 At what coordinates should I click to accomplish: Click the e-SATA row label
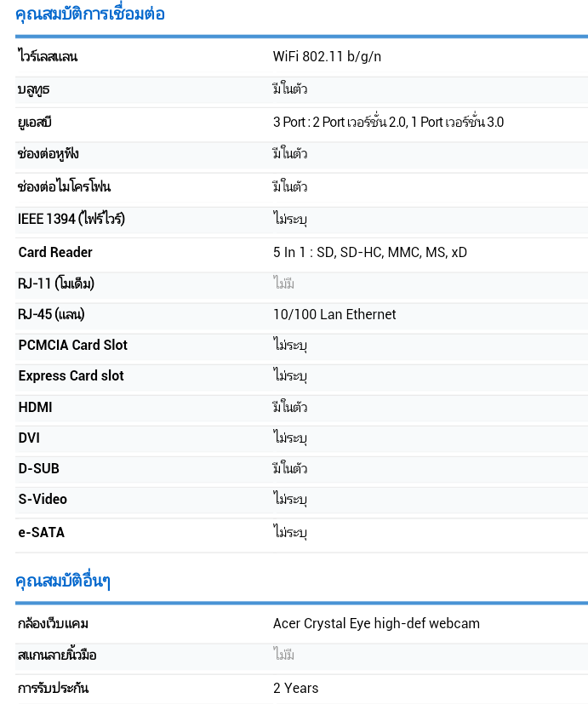point(42,532)
